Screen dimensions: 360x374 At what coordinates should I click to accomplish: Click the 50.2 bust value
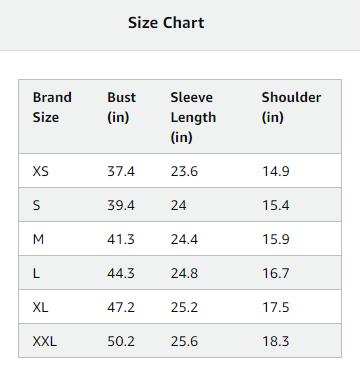coord(121,341)
